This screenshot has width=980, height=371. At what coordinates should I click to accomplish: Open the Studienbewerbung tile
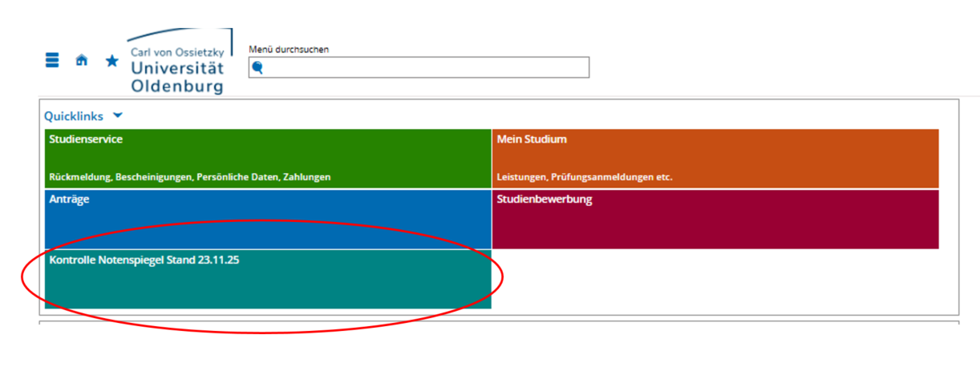click(715, 219)
